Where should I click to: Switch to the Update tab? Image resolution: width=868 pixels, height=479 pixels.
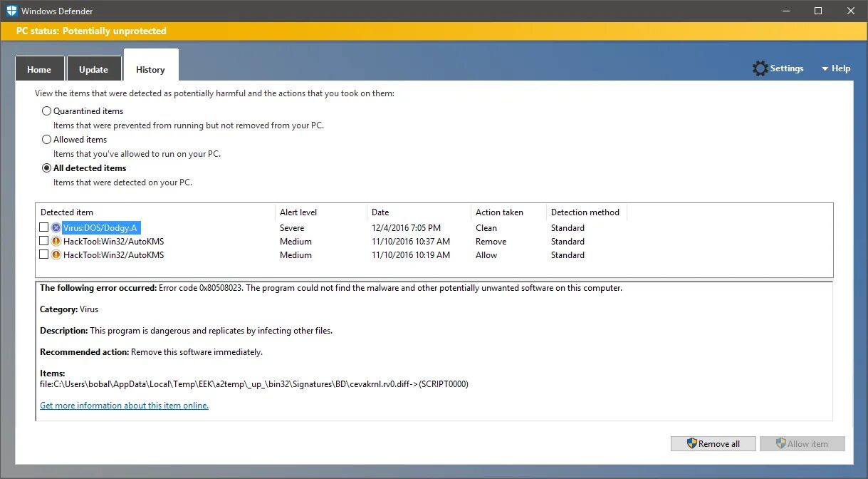[x=93, y=69]
